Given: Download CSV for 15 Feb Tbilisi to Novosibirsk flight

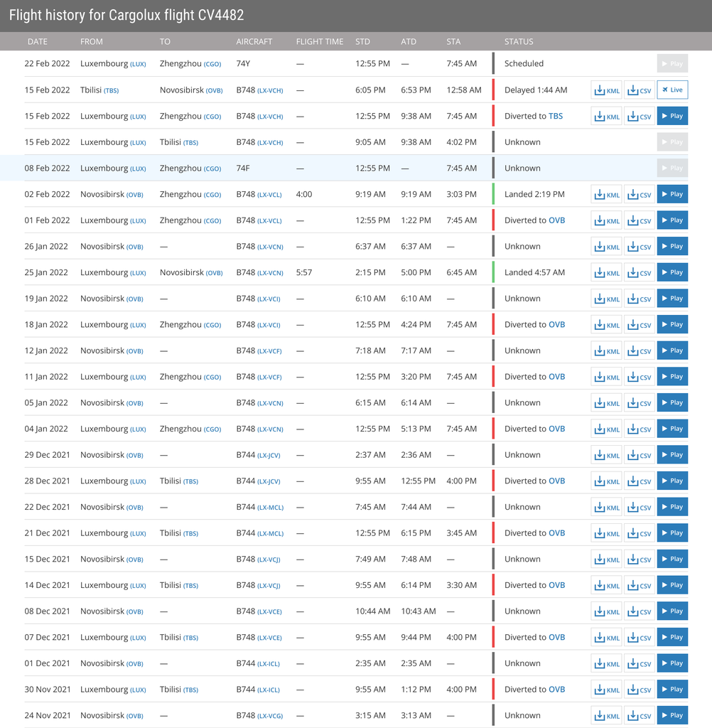Looking at the screenshot, I should tap(639, 90).
